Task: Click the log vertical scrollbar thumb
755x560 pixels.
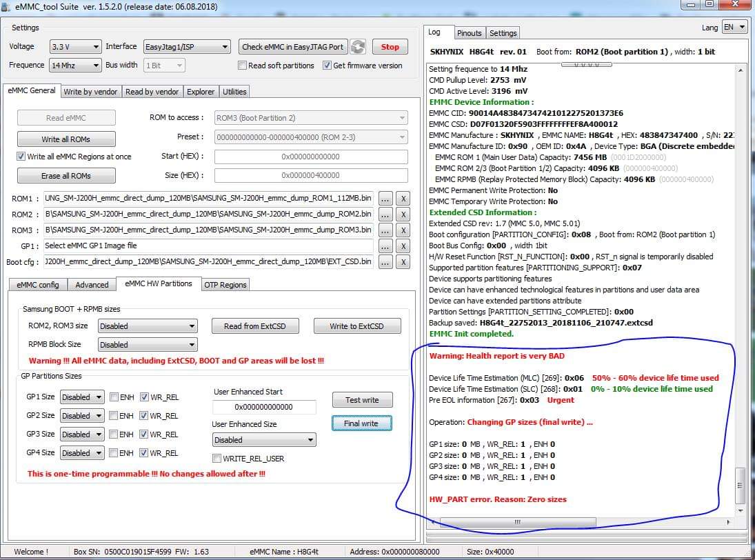Action: click(740, 485)
